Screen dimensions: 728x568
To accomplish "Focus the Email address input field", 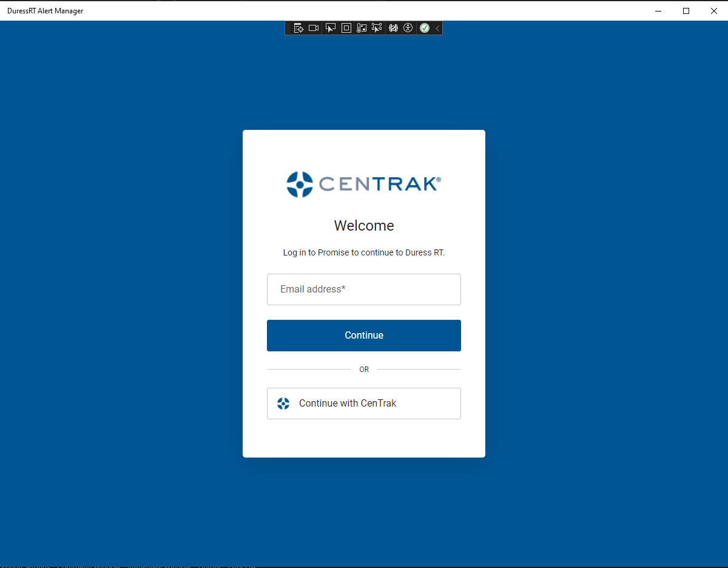I will click(x=364, y=289).
